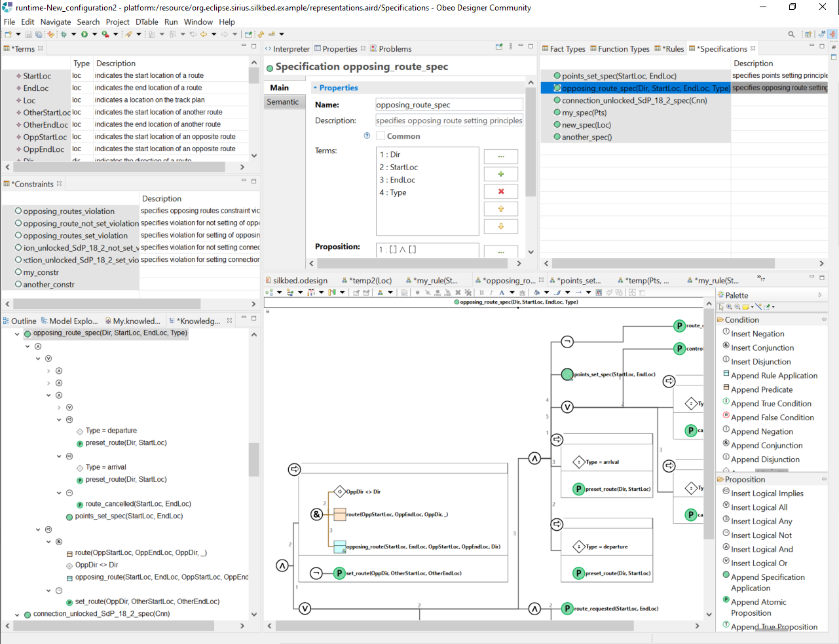Viewport: 839px width, 644px height.
Task: Select Insert Conjunction tool in palette
Action: pos(762,348)
